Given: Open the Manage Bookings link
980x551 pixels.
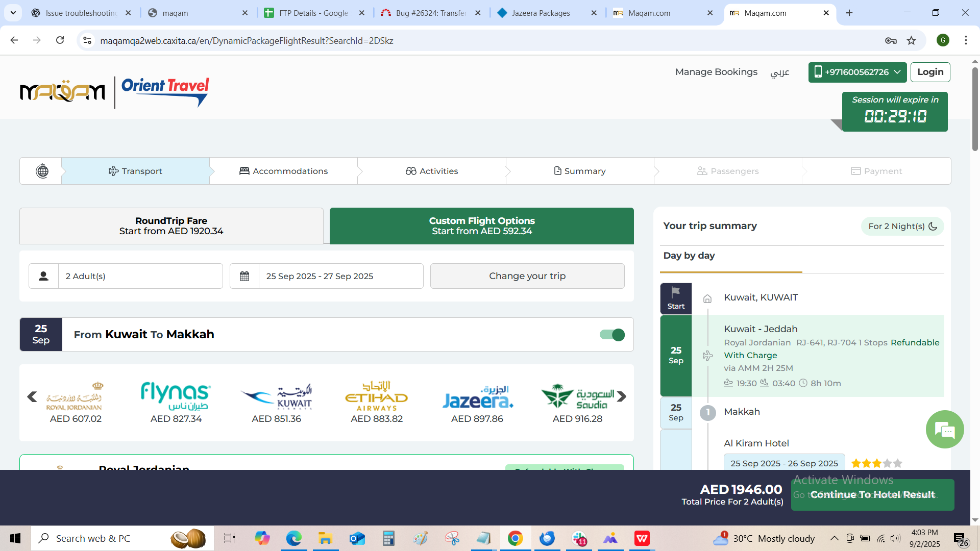Looking at the screenshot, I should tap(716, 72).
